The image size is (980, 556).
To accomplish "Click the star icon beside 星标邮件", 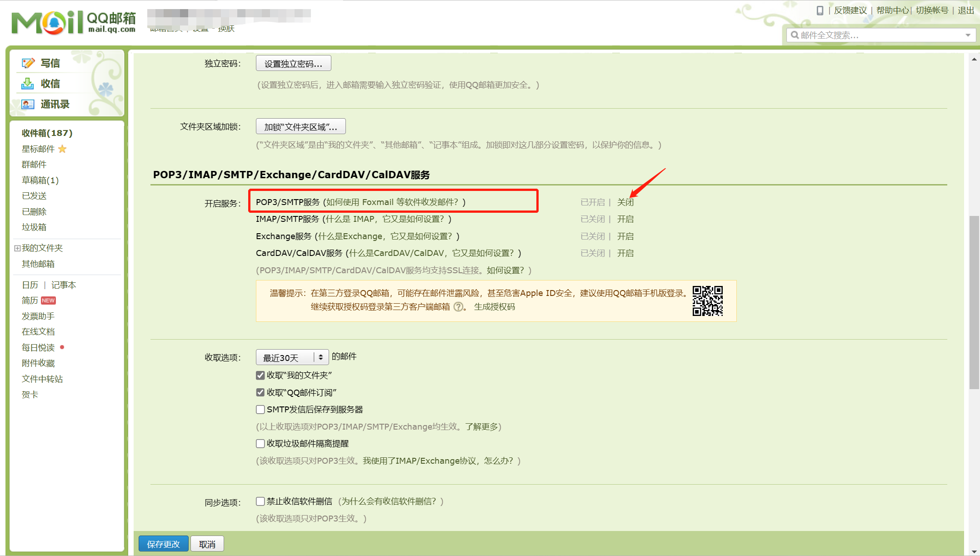I will (x=63, y=149).
